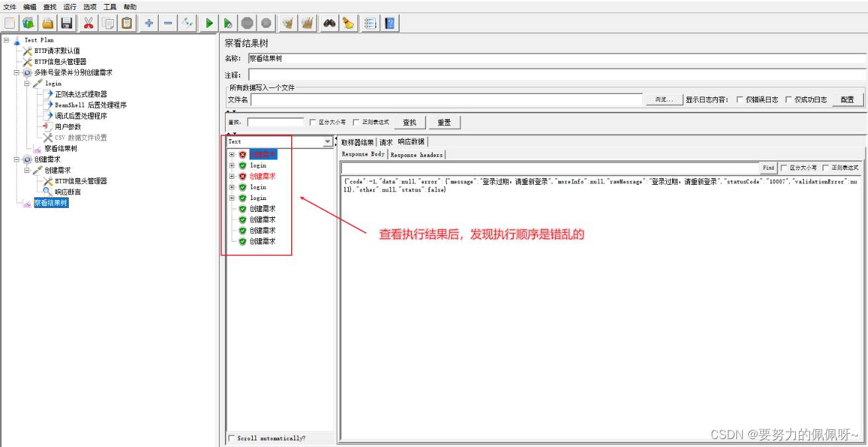Switch to the 取样器结果 tab

tap(357, 142)
